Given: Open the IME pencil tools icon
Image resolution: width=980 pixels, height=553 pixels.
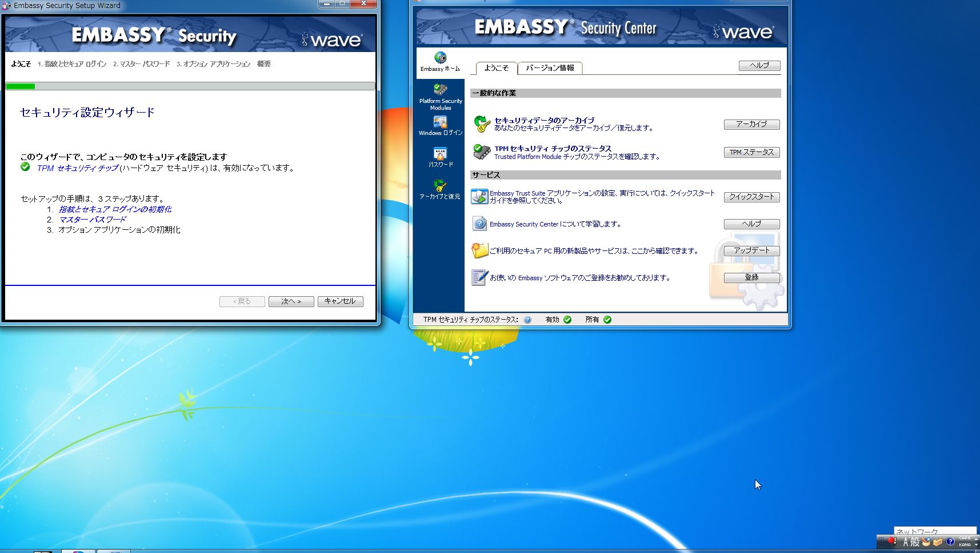Looking at the screenshot, I should [926, 542].
